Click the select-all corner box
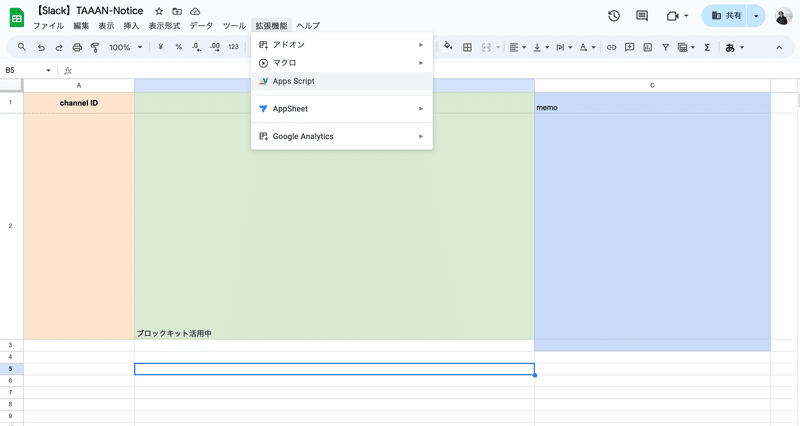The height and width of the screenshot is (426, 800). (11, 85)
